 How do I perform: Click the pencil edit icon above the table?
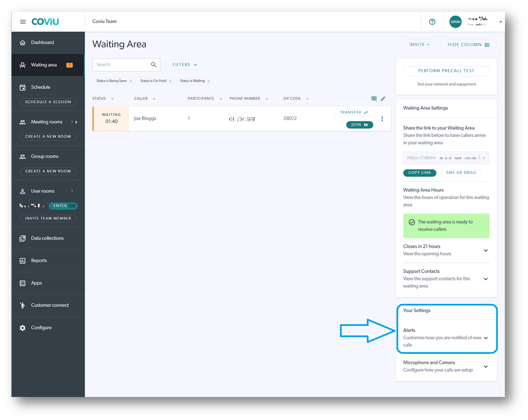(x=383, y=99)
